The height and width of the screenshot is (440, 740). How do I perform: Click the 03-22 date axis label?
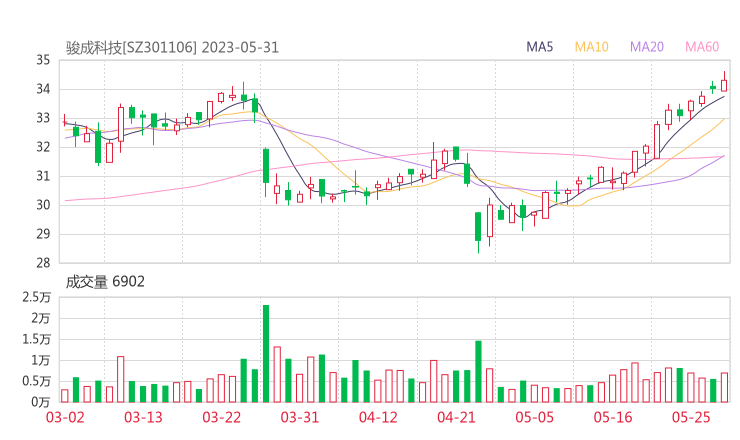221,417
